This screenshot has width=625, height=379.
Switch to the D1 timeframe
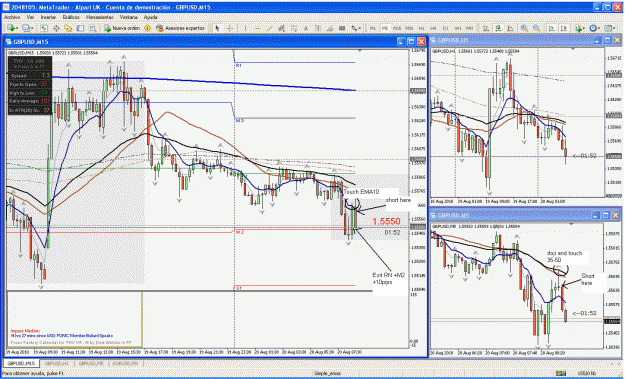(x=446, y=28)
